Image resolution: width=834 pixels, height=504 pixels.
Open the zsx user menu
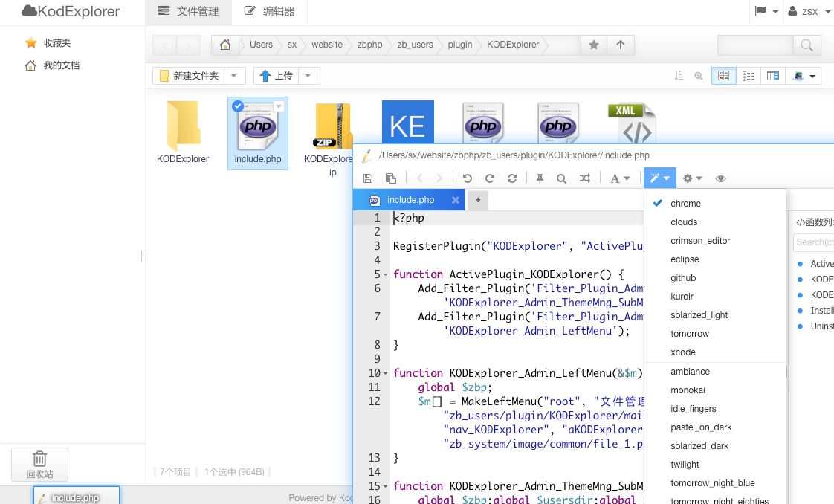coord(809,11)
